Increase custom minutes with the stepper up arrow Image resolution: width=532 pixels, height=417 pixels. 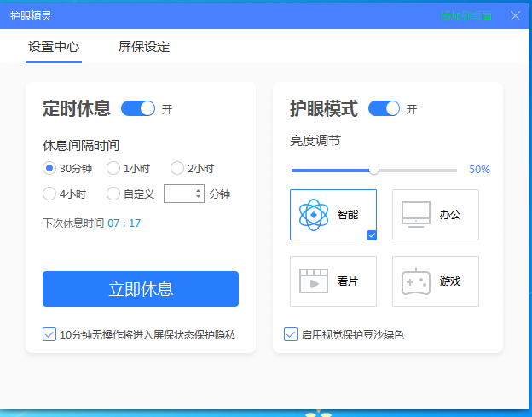198,191
